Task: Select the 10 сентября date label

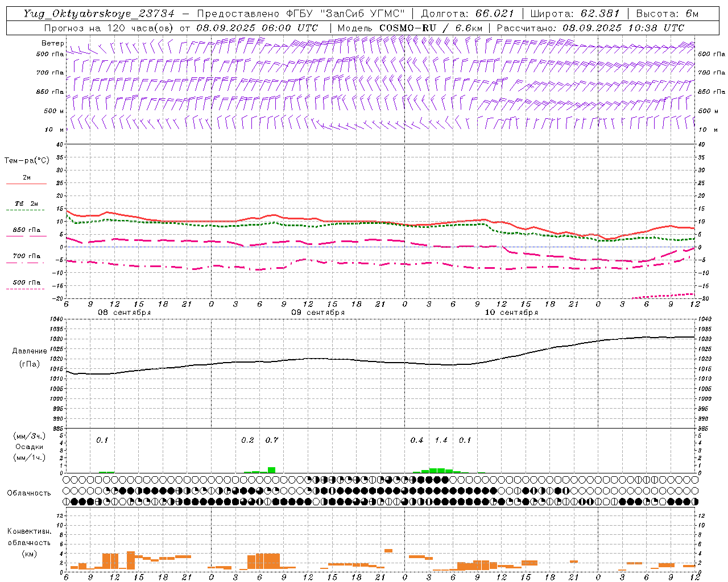Action: (x=511, y=313)
